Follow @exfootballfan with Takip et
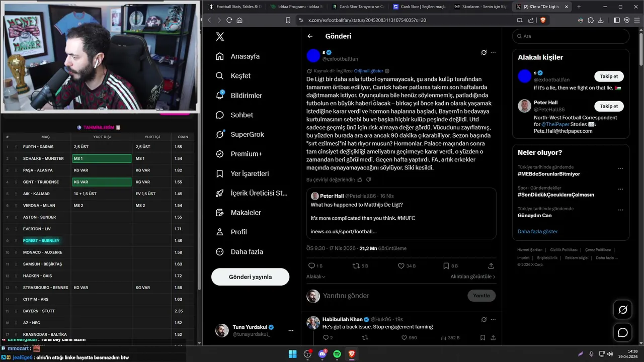This screenshot has width=644, height=362. pos(609,76)
